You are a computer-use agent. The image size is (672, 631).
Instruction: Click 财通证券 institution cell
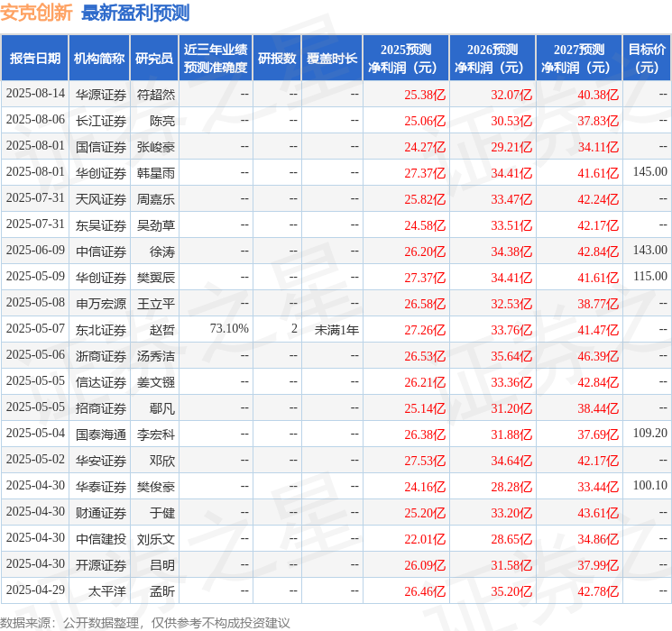tap(101, 513)
